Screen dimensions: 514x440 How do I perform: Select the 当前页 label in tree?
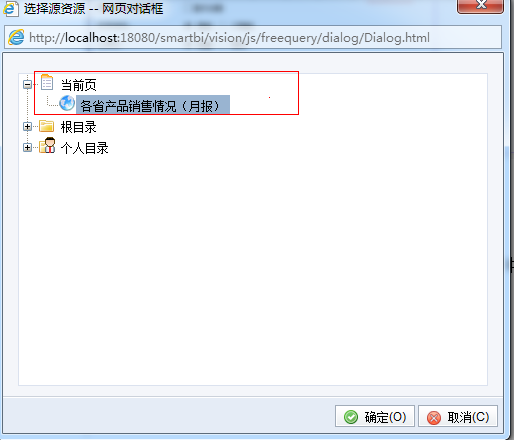(79, 85)
